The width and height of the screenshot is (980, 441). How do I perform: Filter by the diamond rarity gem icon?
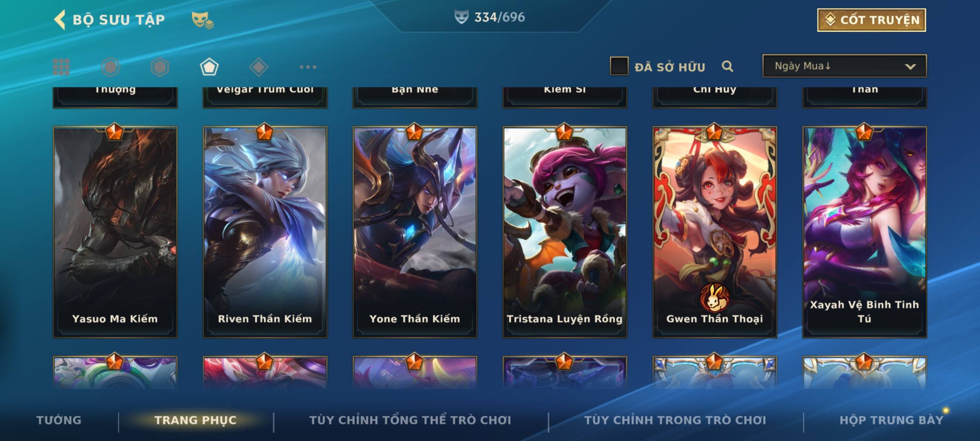click(x=258, y=67)
